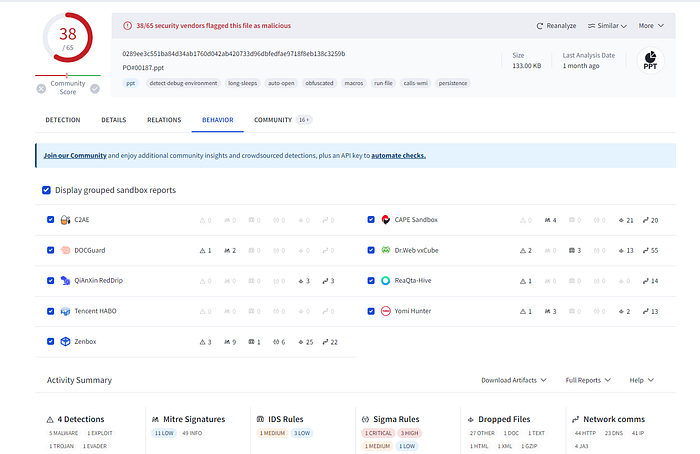This screenshot has width=700, height=454.
Task: Expand Full Reports dropdown
Action: pyautogui.click(x=588, y=380)
